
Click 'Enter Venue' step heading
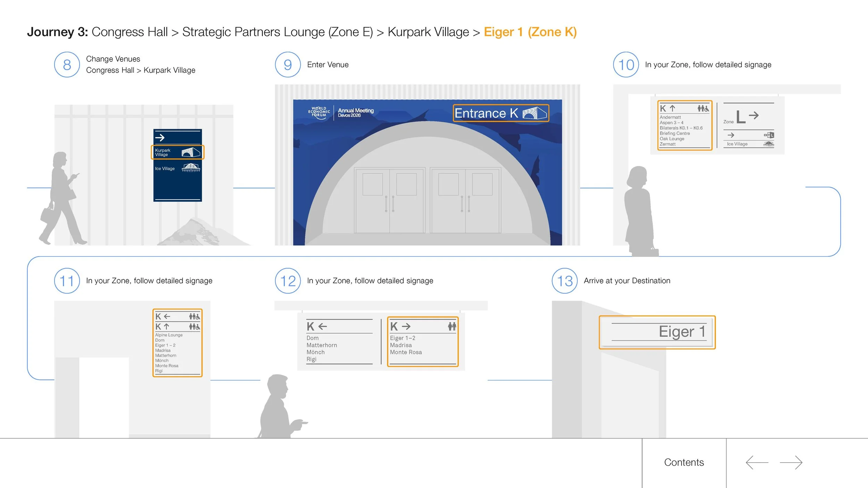tap(328, 65)
